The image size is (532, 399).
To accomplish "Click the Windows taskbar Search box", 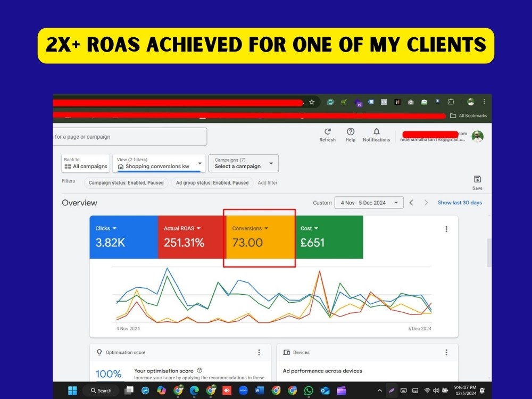I will pyautogui.click(x=101, y=390).
